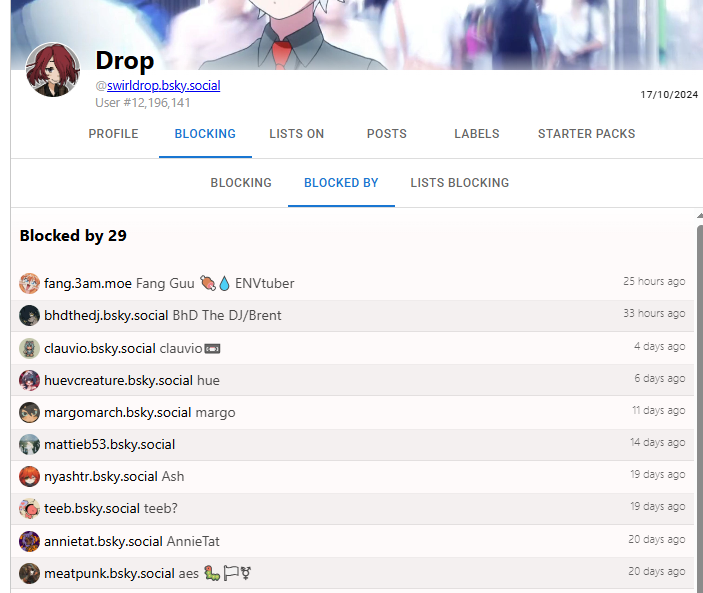
Task: Click the meatpunk.bsky.social avatar icon
Action: point(30,573)
